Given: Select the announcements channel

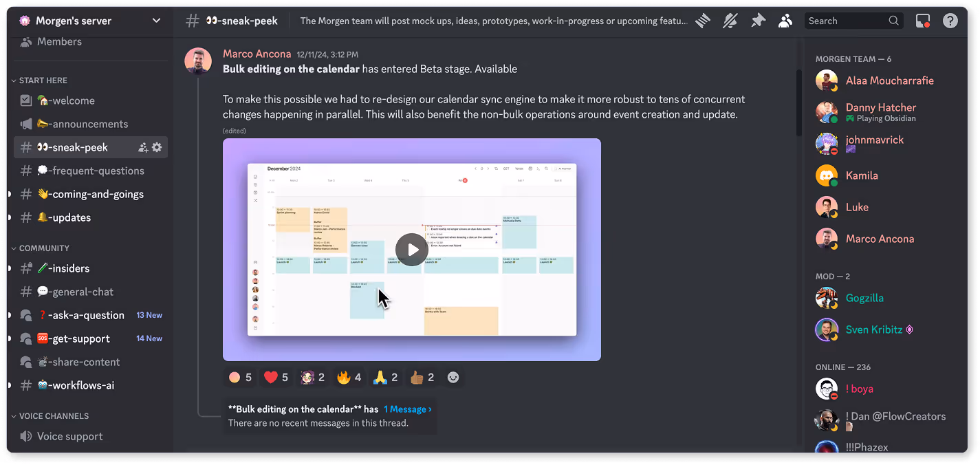Looking at the screenshot, I should (x=83, y=124).
